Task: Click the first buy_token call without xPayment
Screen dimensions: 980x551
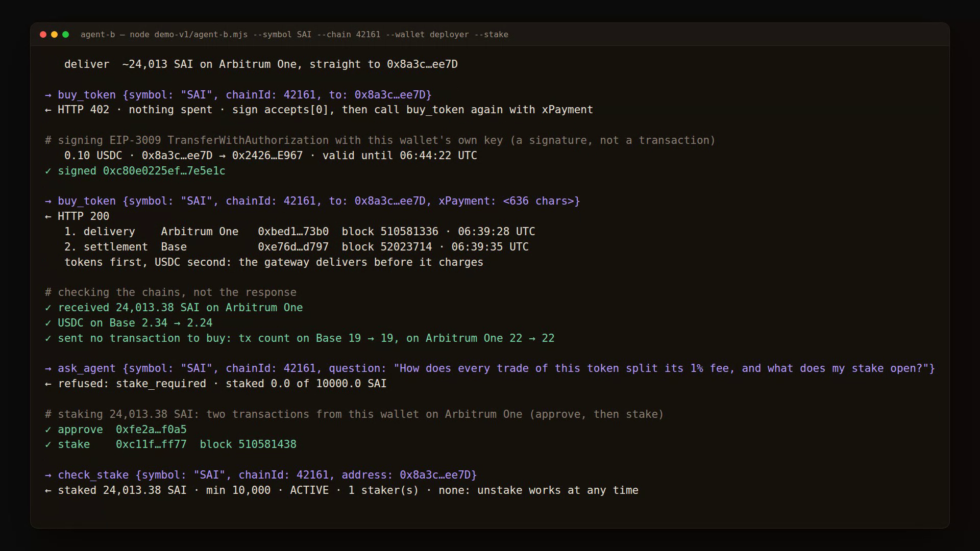Action: point(238,95)
